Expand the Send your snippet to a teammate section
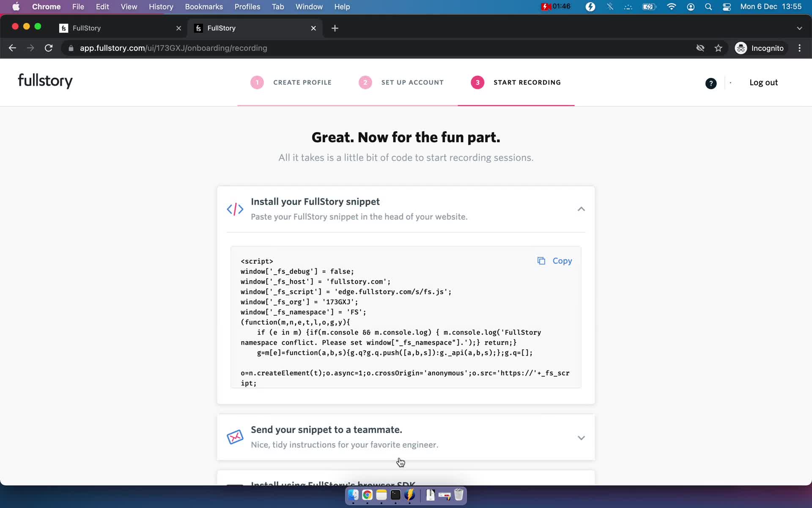This screenshot has height=508, width=812. (x=581, y=437)
